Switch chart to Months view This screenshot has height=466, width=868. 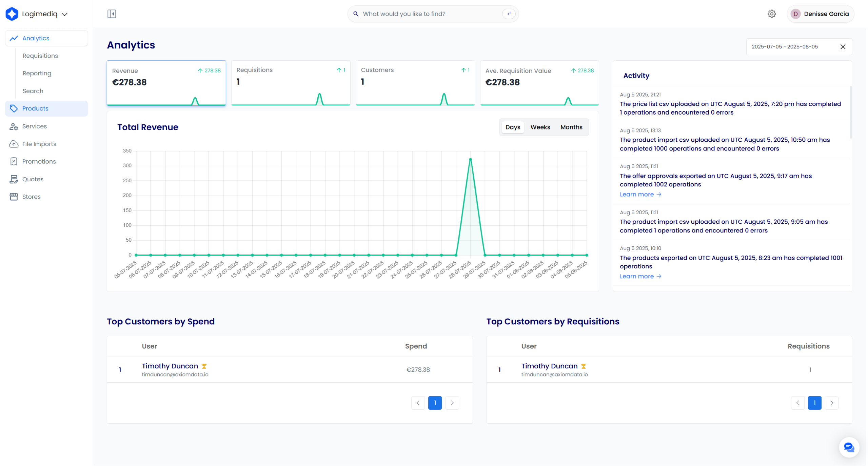point(571,127)
